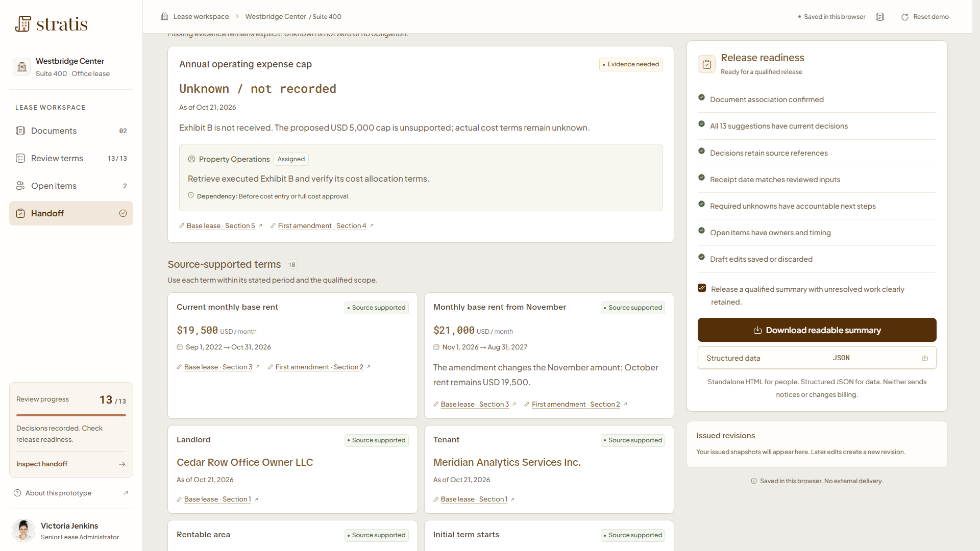Image resolution: width=980 pixels, height=551 pixels.
Task: Click the About this prototype external arrow icon
Action: [126, 493]
